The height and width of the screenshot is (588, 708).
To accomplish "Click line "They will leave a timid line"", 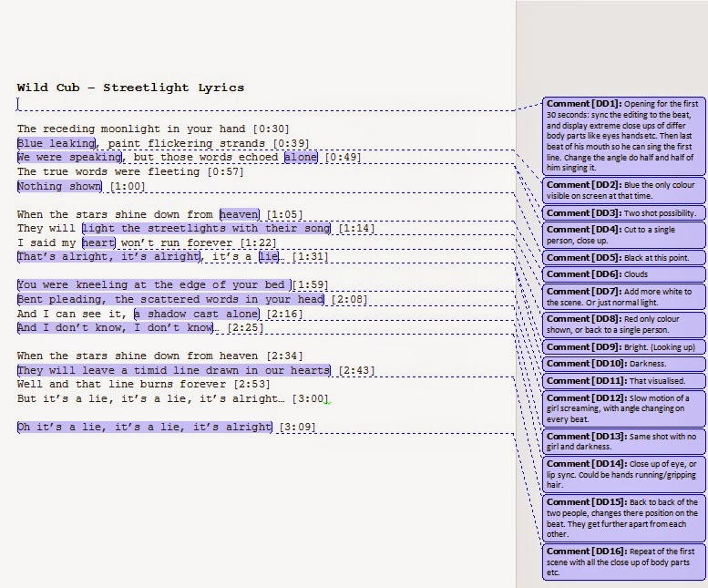I will click(173, 371).
